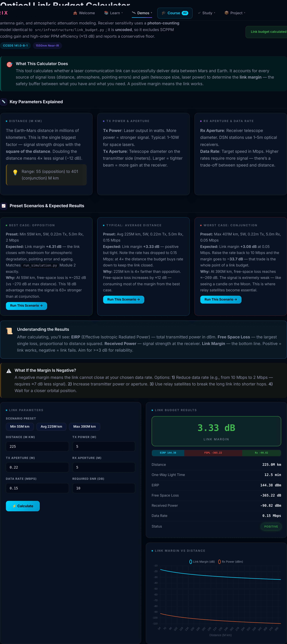
Task: Click the Rx -90.82 bar segment
Action: click(x=261, y=453)
